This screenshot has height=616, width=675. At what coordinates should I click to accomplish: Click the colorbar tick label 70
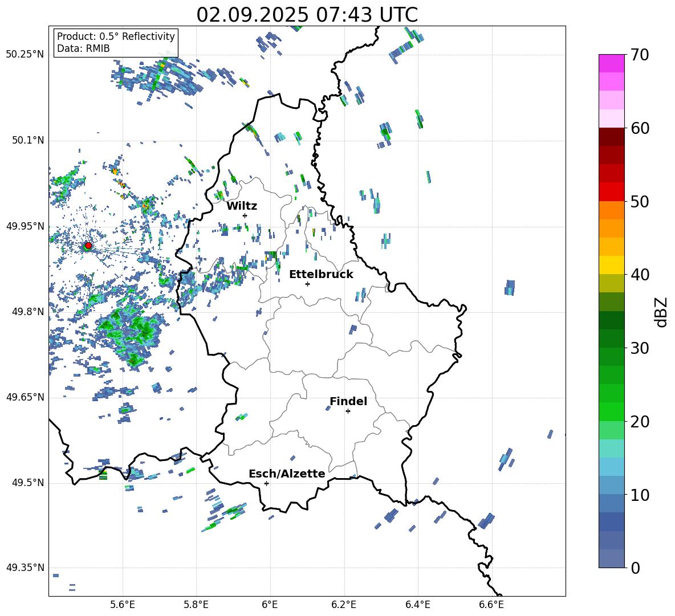[x=640, y=55]
